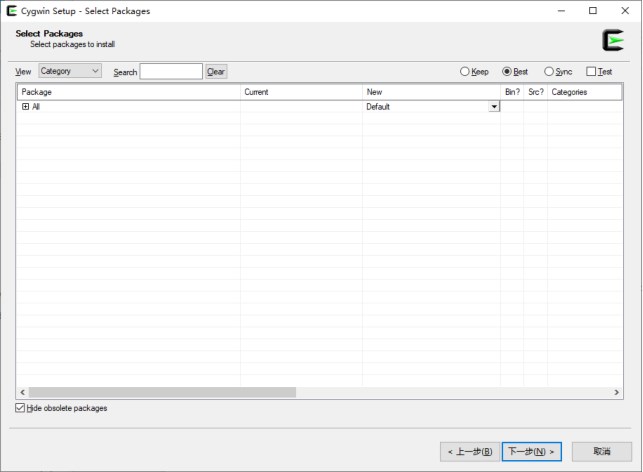Screen dimensions: 643x472
Task: Click the New column header
Action: 431,92
